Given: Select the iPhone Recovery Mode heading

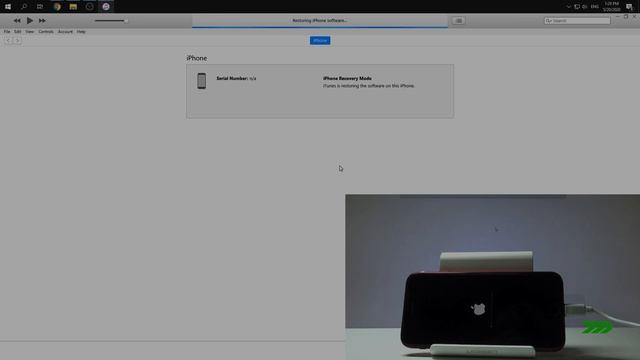Looking at the screenshot, I should coord(347,78).
